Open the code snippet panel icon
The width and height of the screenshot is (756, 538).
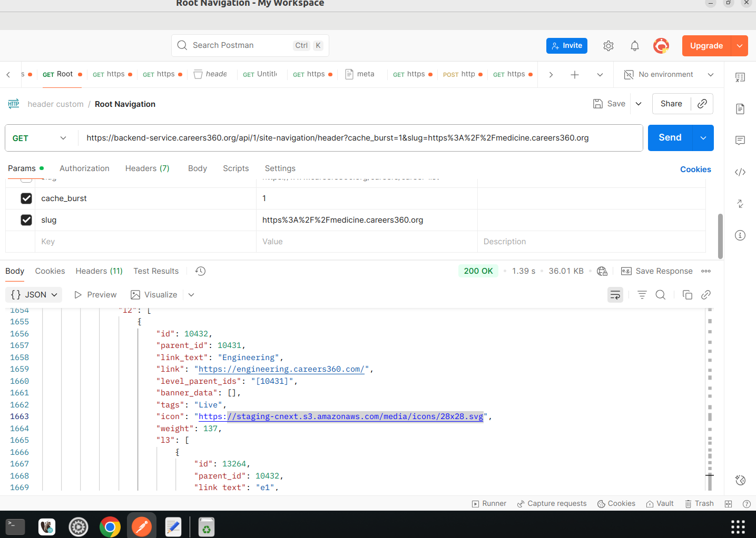pyautogui.click(x=740, y=172)
